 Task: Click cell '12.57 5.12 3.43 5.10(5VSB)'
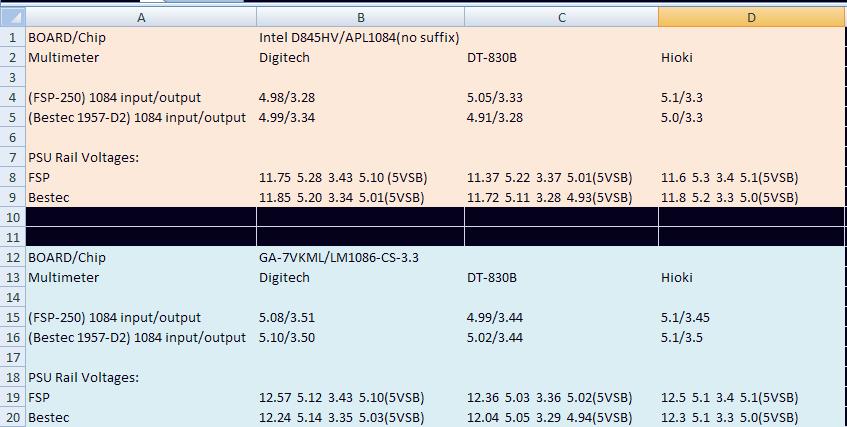(x=360, y=397)
